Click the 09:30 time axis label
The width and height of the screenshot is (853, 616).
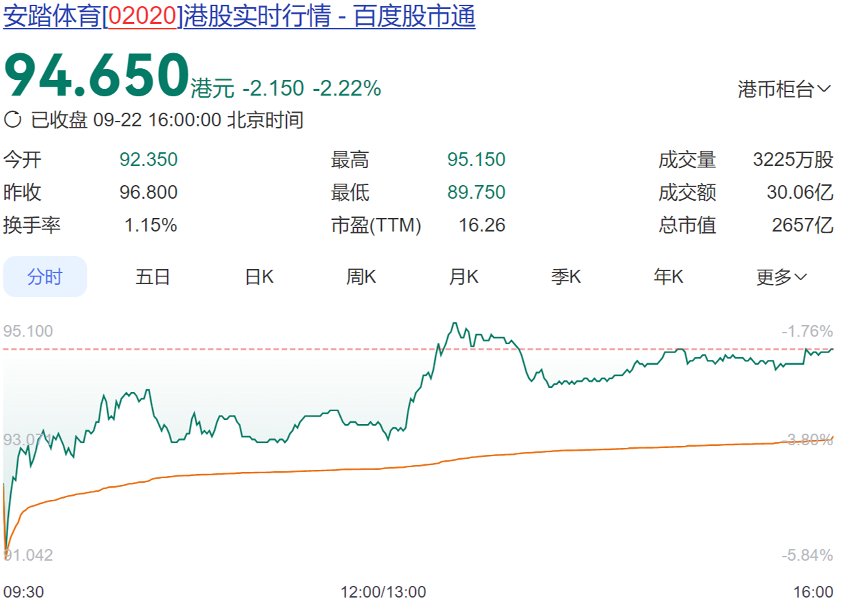tap(23, 591)
